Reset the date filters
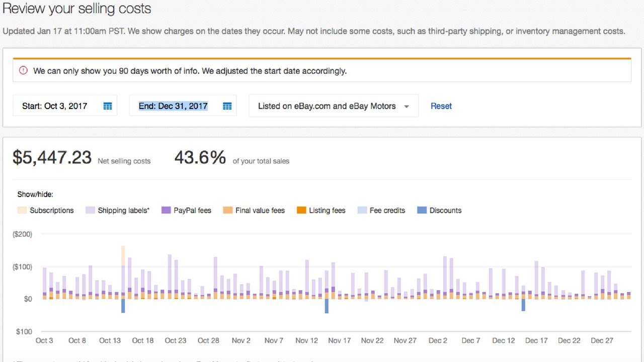This screenshot has height=362, width=644. (441, 106)
